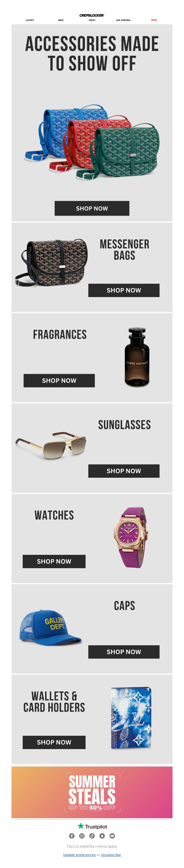
Task: Go to the YEEZY menu link
Action: tap(92, 20)
